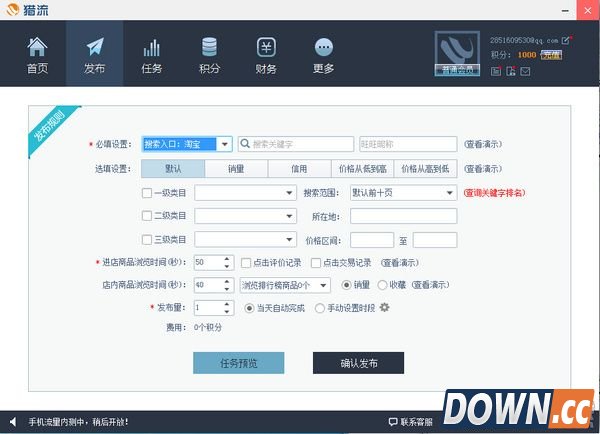The height and width of the screenshot is (434, 600).
Task: Select the 销量 radio button
Action: point(346,285)
